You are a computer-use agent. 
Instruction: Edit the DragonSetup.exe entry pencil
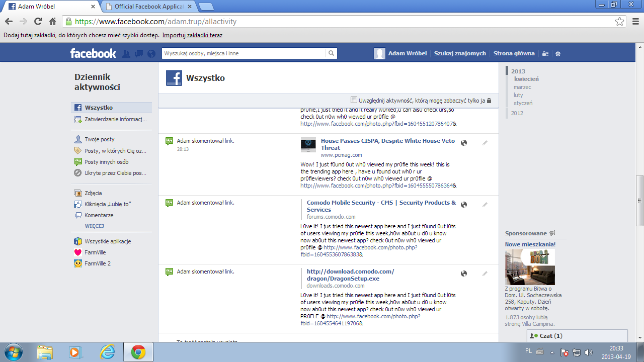point(485,274)
